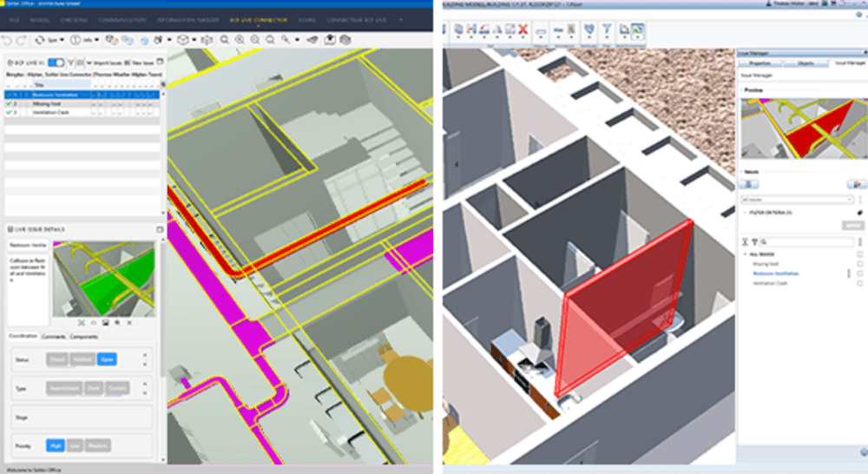868x474 pixels.
Task: Click the zoom magnifier toolbar icon
Action: pyautogui.click(x=224, y=40)
